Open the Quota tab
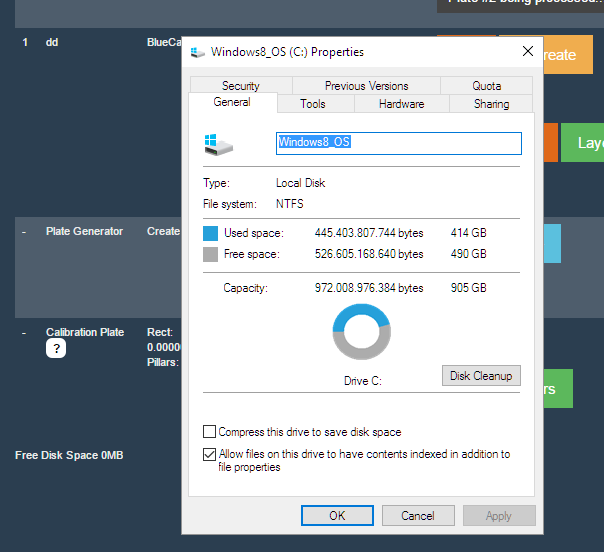The image size is (604, 552). point(487,86)
